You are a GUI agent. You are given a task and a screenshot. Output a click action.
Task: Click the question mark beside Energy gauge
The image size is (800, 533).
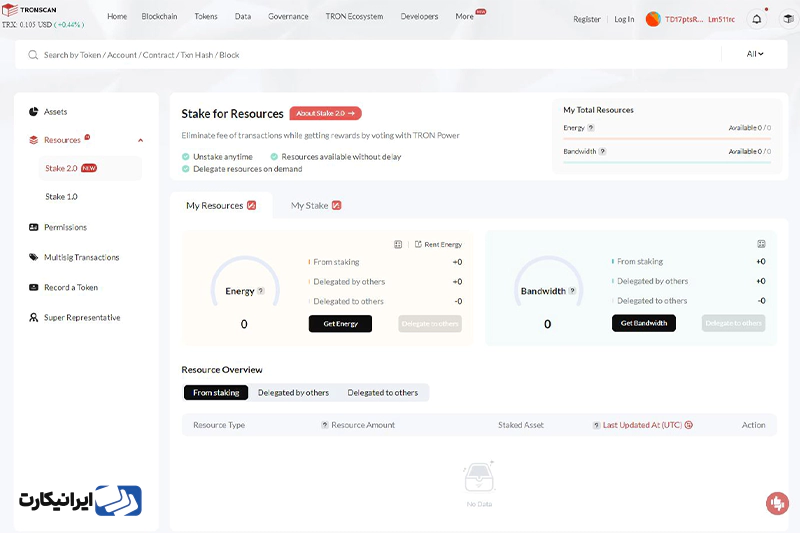(x=261, y=291)
